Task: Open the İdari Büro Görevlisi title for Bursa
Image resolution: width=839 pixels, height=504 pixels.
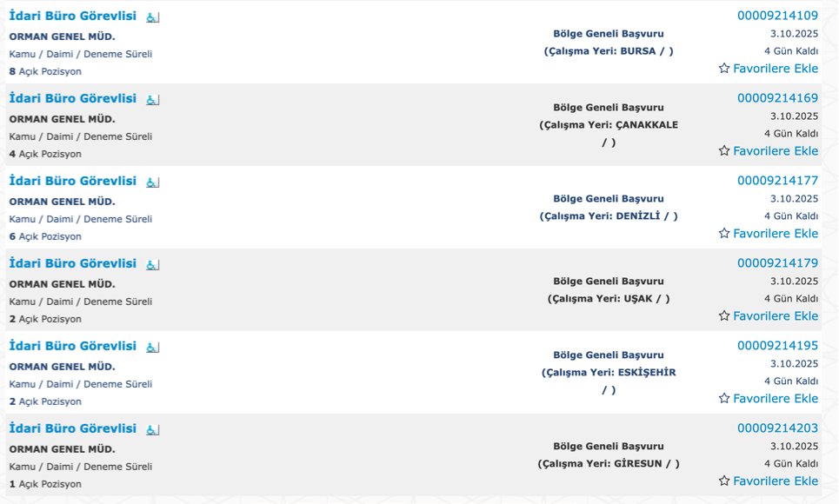Action: point(73,17)
